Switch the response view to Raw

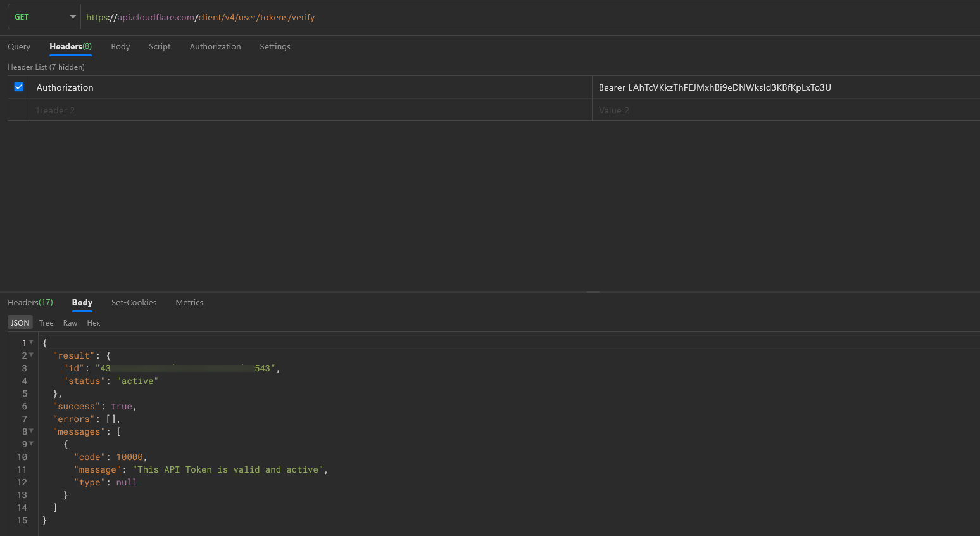[70, 323]
